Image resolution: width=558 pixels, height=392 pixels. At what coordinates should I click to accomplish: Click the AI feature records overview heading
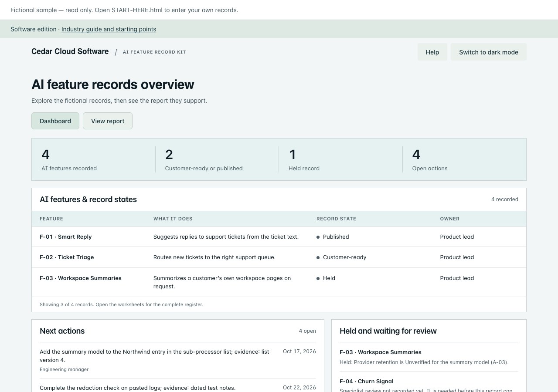pos(113,84)
